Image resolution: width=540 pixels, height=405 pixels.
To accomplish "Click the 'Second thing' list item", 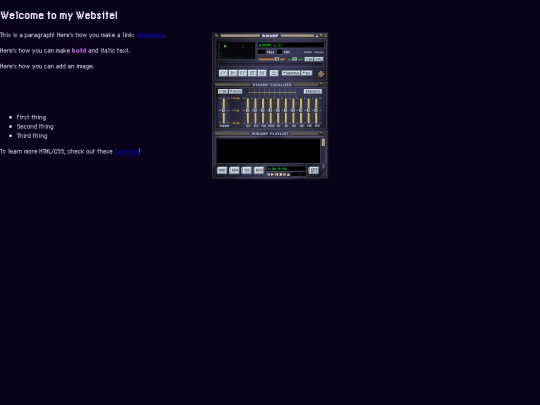I will pyautogui.click(x=35, y=127).
